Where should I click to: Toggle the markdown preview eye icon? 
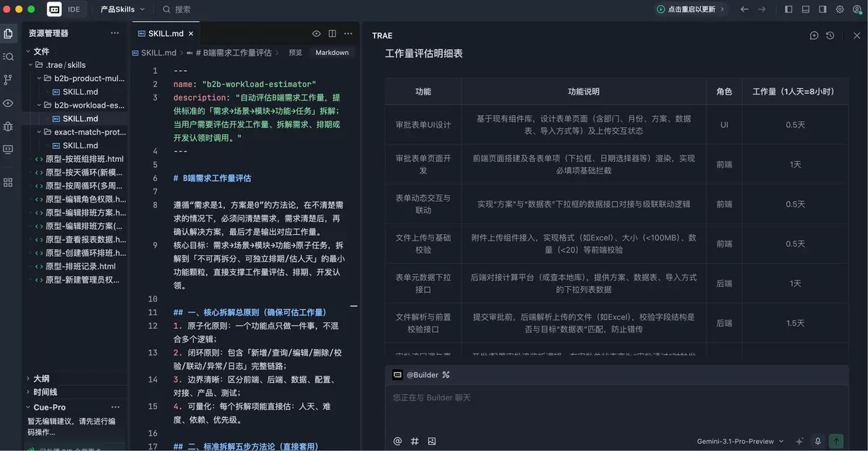tap(316, 33)
